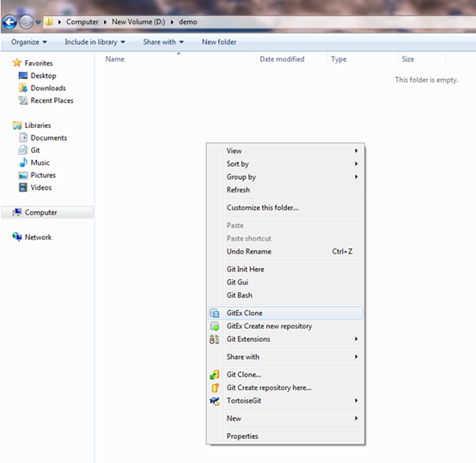
Task: Click the Forward navigation arrow
Action: (27, 22)
